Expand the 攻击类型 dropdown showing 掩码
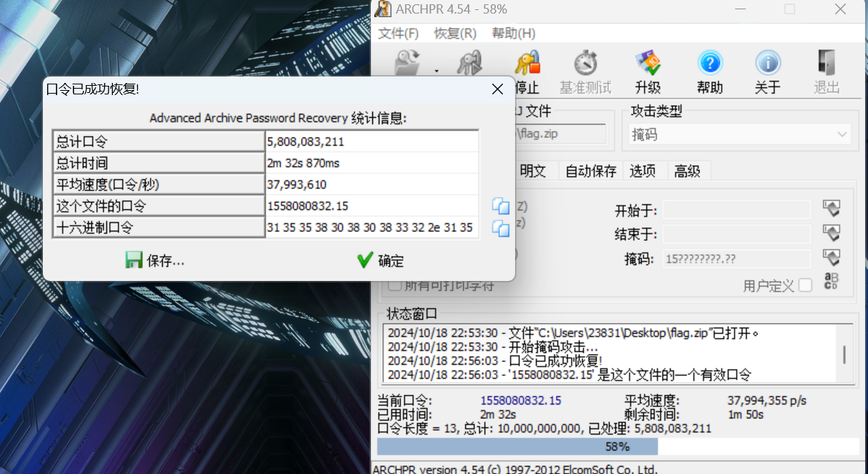The width and height of the screenshot is (868, 474). click(739, 134)
